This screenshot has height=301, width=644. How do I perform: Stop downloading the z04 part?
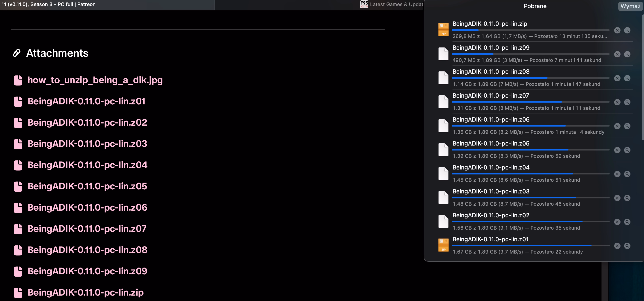617,174
